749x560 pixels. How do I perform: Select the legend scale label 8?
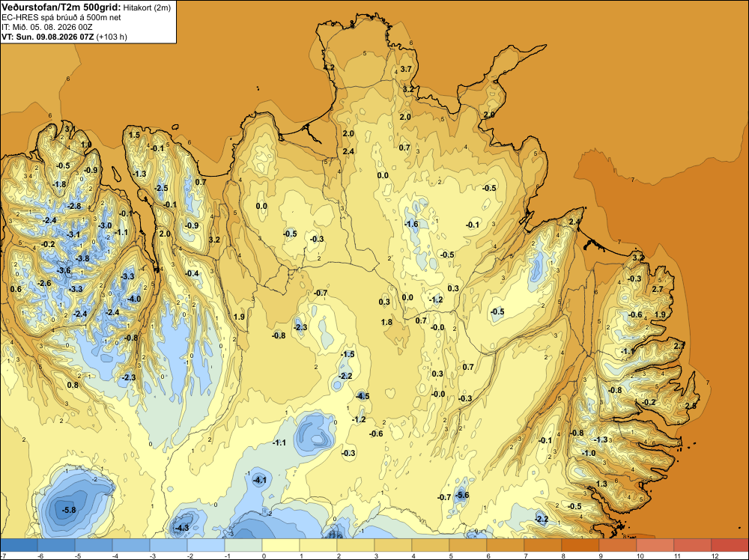[564, 556]
